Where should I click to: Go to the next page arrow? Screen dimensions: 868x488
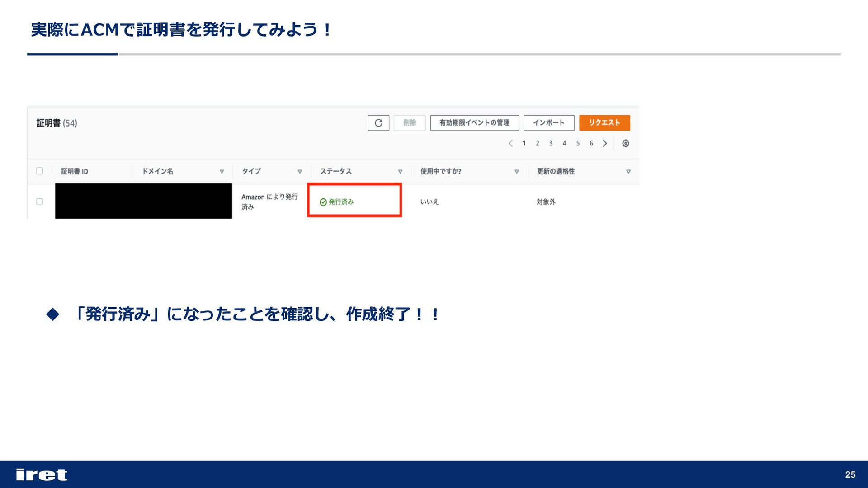[605, 143]
